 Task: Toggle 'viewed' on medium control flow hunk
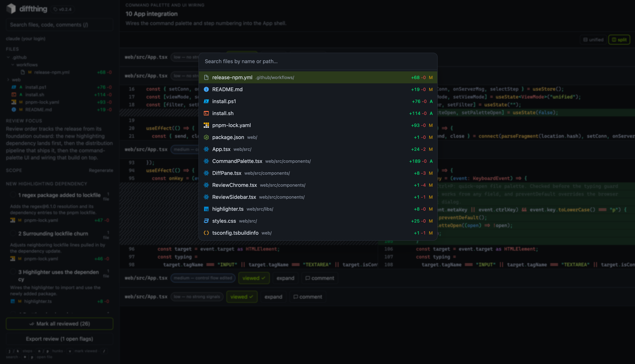pos(254,278)
